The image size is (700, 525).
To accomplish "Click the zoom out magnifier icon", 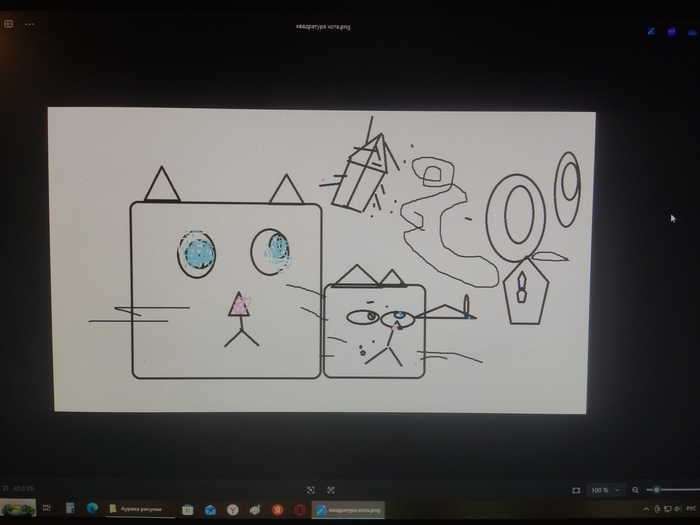I will (635, 490).
